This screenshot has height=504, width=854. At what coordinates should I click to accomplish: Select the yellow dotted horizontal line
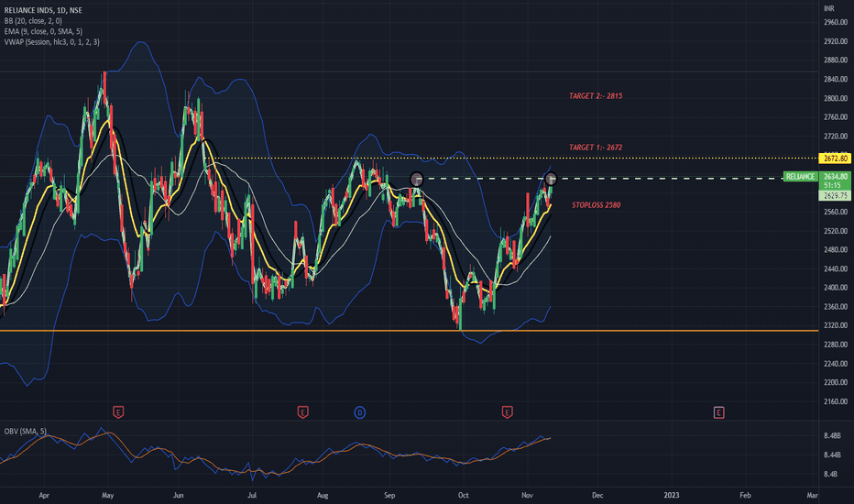coord(512,158)
